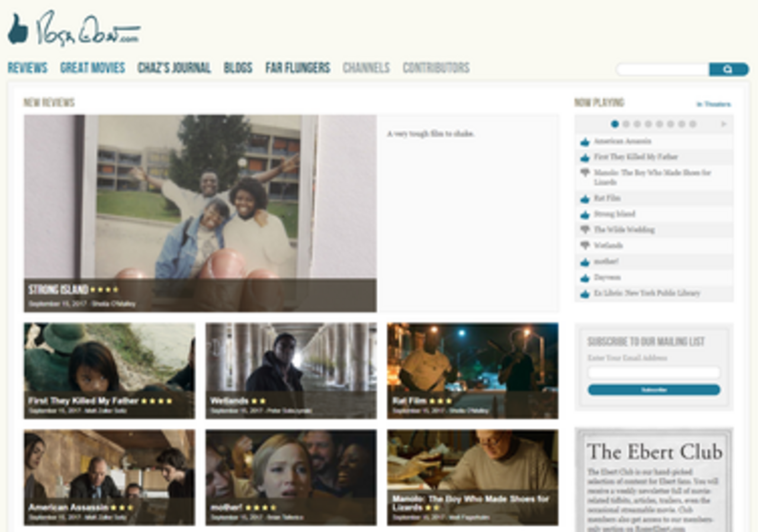This screenshot has width=758, height=532.
Task: Click the RogerEbert.com thumbs-up logo
Action: tap(74, 28)
